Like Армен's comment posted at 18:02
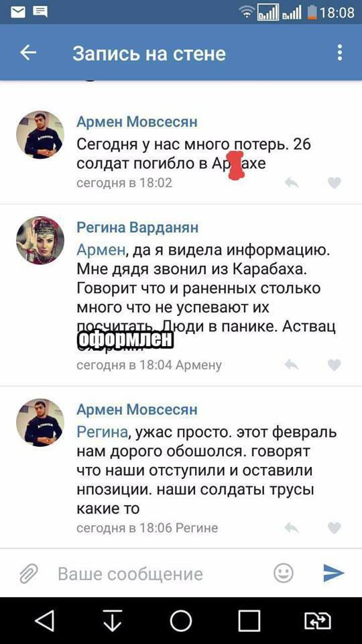The image size is (362, 644). [335, 182]
